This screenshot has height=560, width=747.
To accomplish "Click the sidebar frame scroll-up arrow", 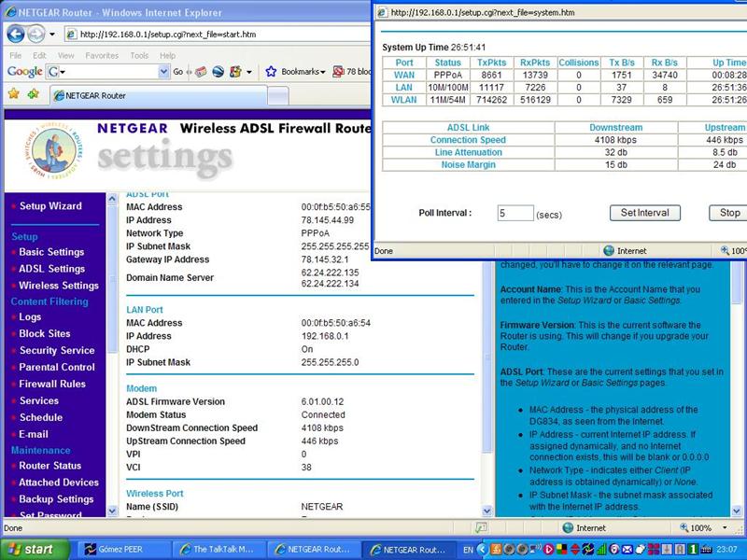I will [112, 199].
